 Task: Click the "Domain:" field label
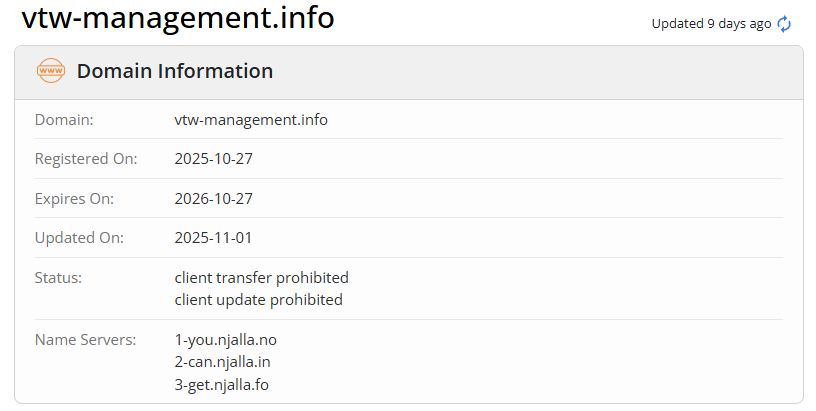[x=64, y=120]
